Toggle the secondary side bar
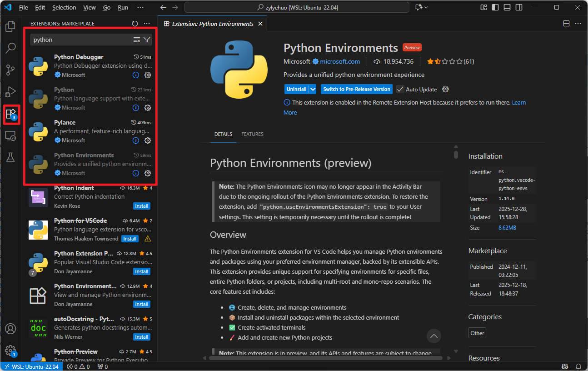This screenshot has width=588, height=371. point(519,8)
